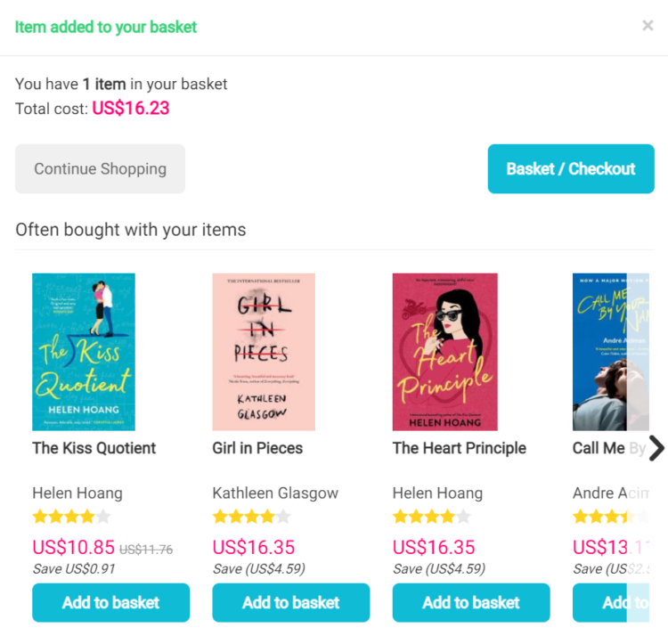The height and width of the screenshot is (644, 668).
Task: Click The Heart Principle star rating
Action: point(431,517)
